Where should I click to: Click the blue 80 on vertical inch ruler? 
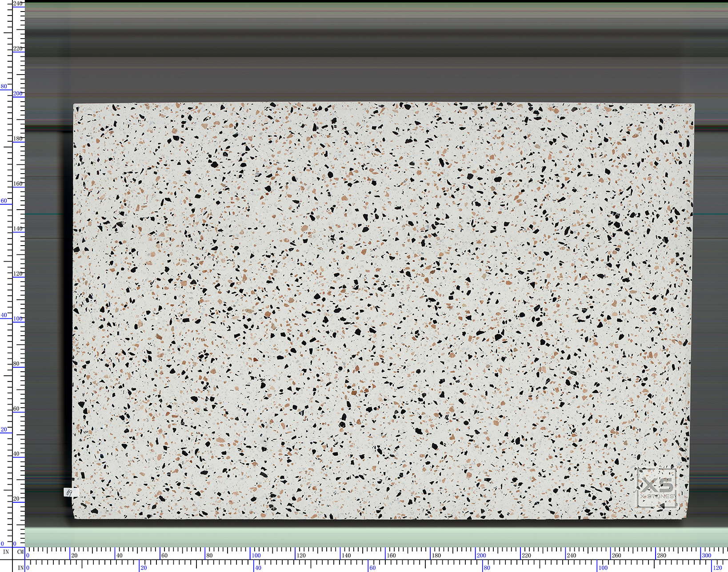pyautogui.click(x=4, y=87)
